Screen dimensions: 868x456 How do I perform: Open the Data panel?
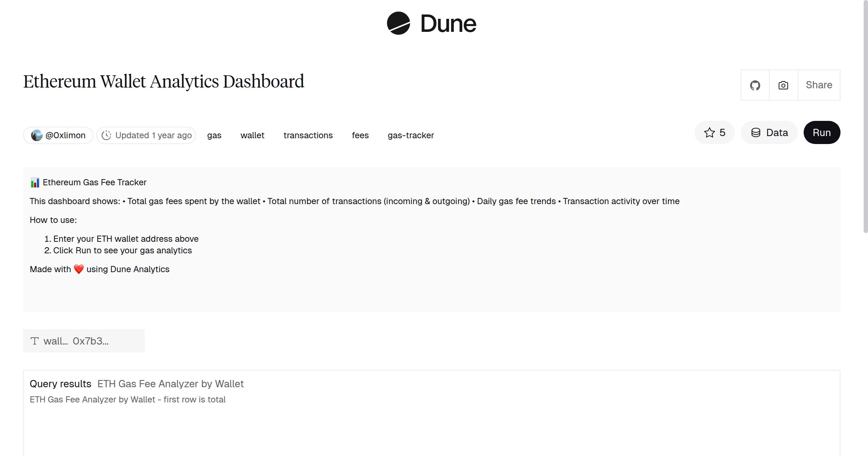click(x=769, y=132)
